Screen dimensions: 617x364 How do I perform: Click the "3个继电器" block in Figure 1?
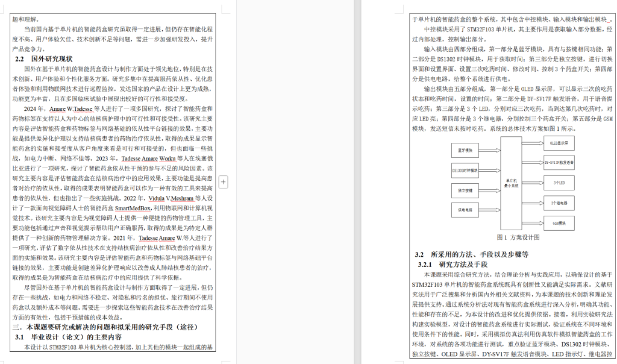[559, 203]
